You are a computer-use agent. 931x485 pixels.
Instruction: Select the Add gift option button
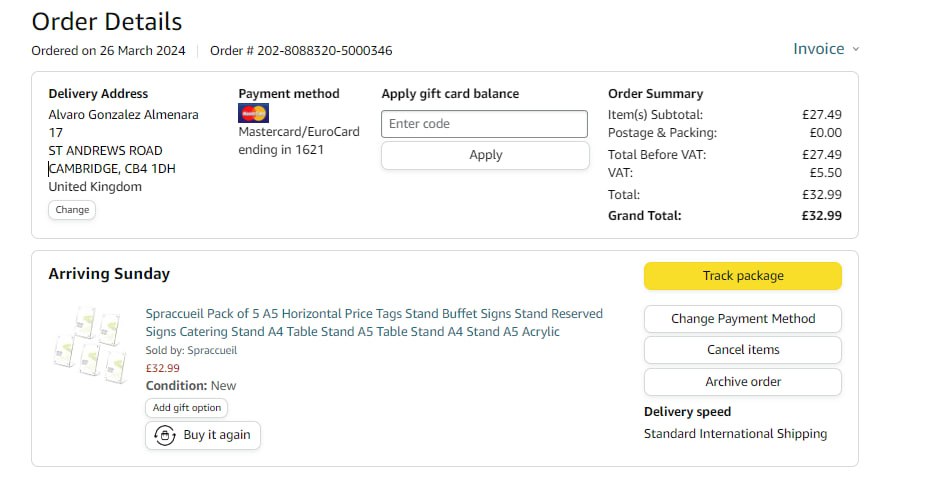coord(187,408)
